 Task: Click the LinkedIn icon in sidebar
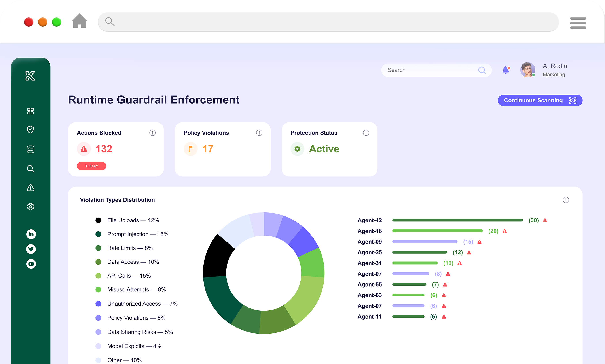point(31,234)
